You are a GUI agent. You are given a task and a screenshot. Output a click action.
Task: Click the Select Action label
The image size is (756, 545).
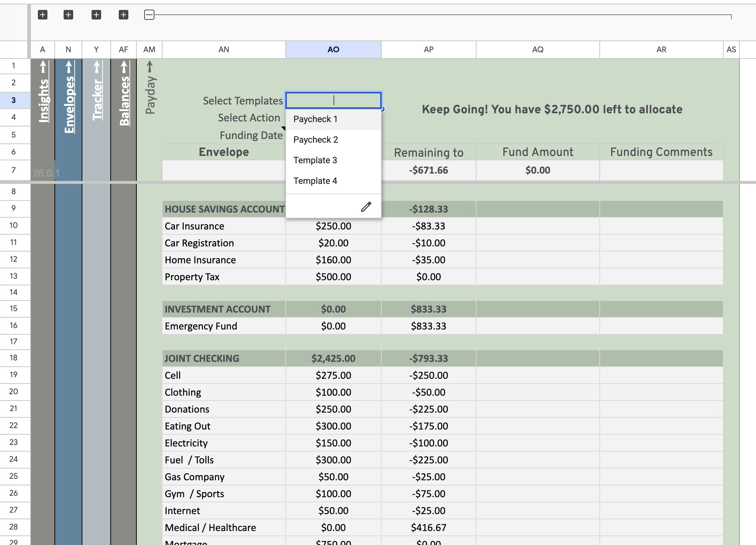pos(249,118)
